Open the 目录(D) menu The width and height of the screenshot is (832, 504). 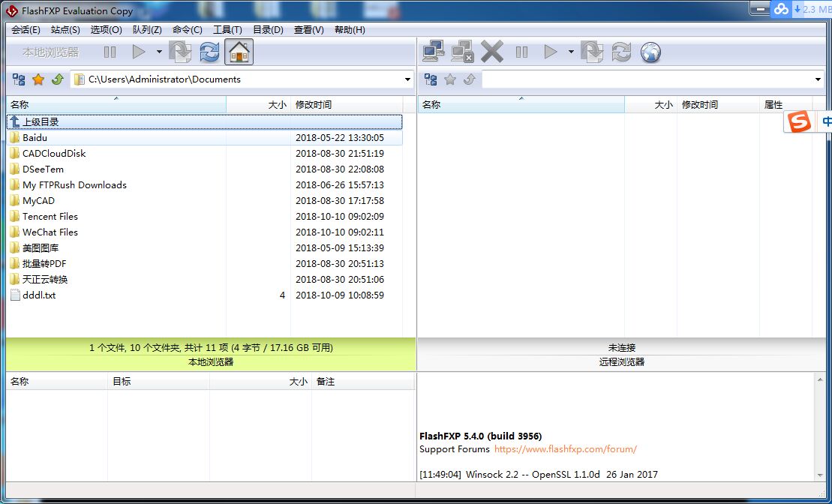click(268, 30)
